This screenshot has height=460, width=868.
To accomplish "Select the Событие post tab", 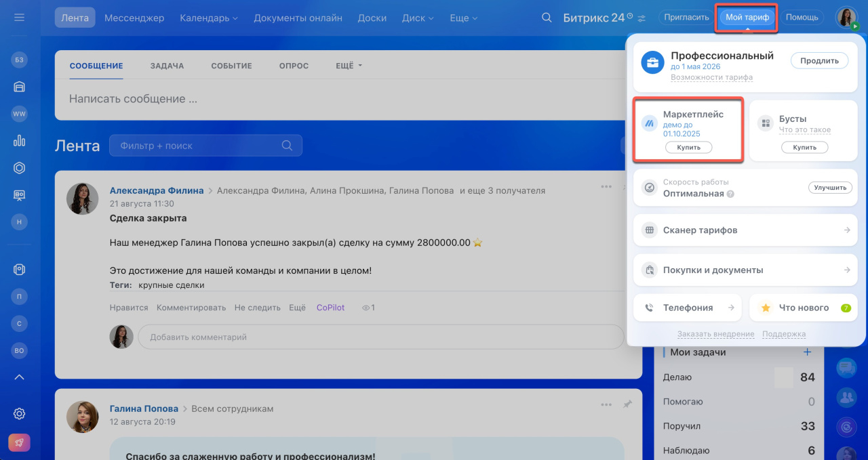I will [231, 66].
